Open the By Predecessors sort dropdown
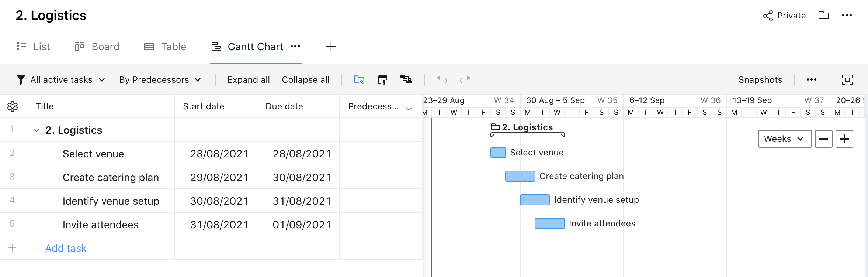This screenshot has width=868, height=277. click(x=160, y=80)
